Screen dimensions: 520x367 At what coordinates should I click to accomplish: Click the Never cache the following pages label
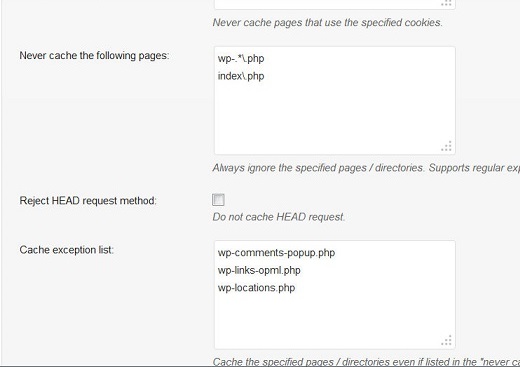click(x=94, y=55)
